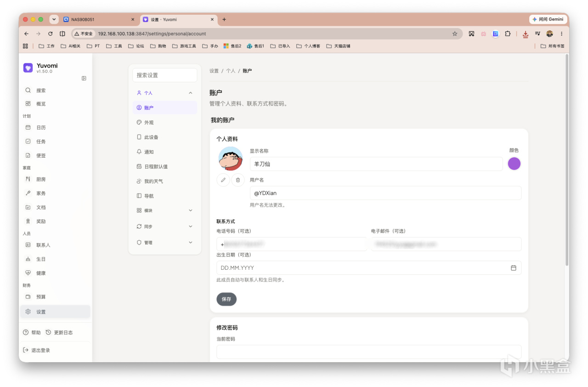Click the 当前密码 input field

(369, 352)
